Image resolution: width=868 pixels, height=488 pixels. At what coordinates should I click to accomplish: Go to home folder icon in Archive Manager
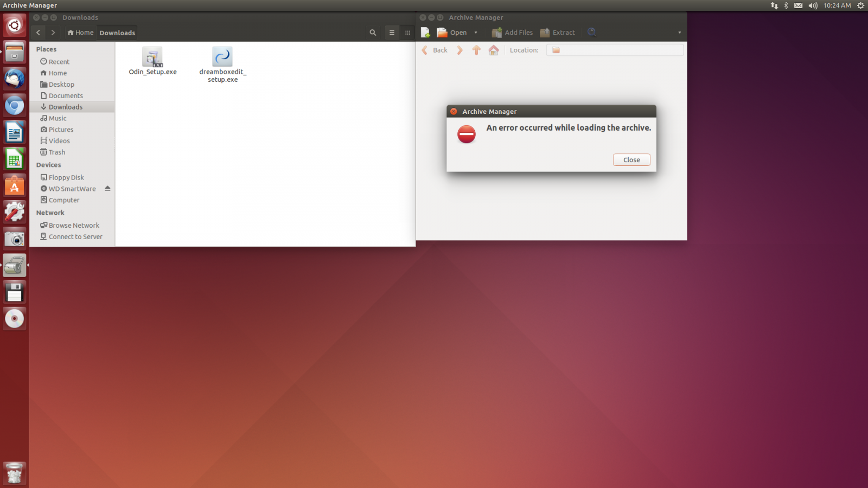[494, 50]
